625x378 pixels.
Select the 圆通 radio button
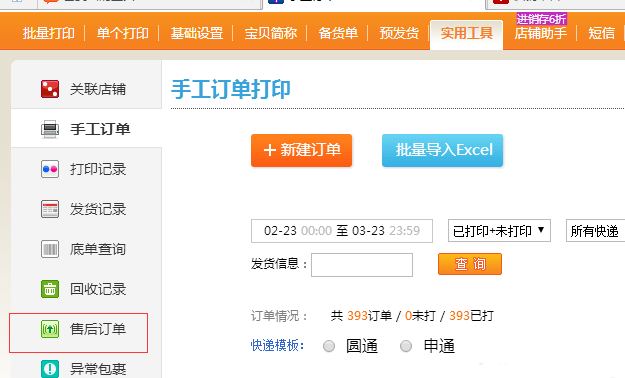click(329, 346)
